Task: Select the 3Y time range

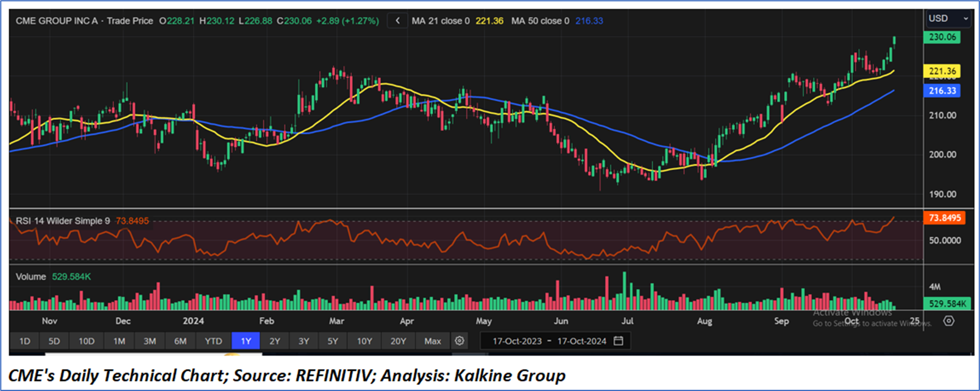Action: 304,341
